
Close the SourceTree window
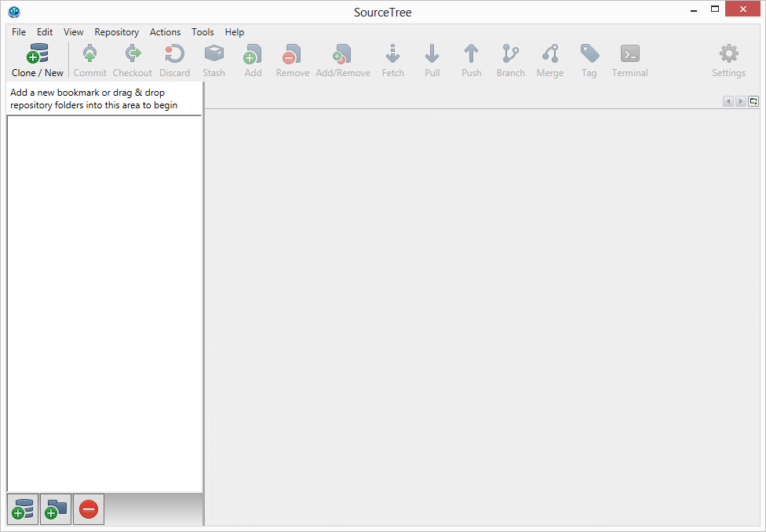[x=742, y=9]
